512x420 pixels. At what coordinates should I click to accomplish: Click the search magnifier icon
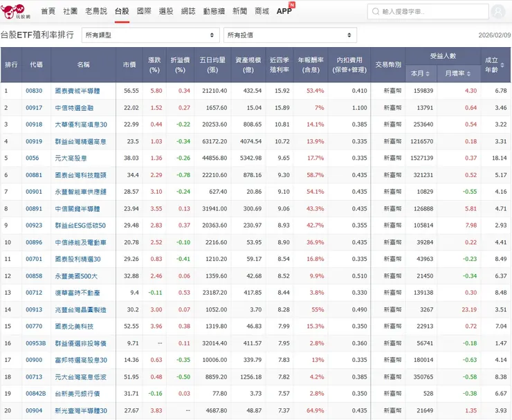(376, 12)
